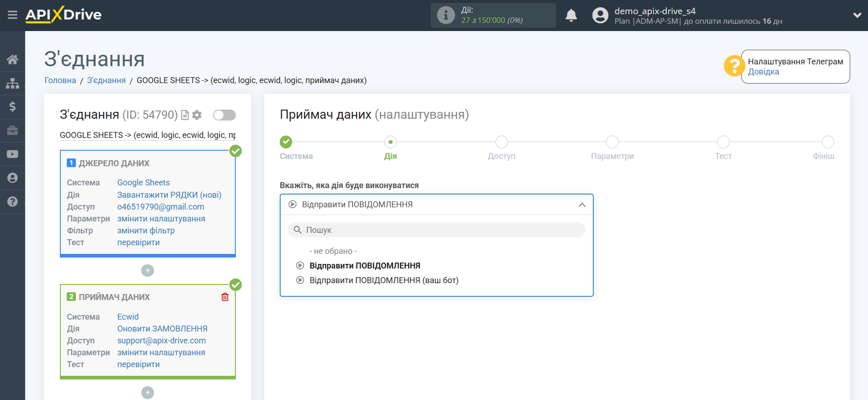The image size is (868, 400).
Task: Add a step after the data source
Action: pyautogui.click(x=148, y=271)
